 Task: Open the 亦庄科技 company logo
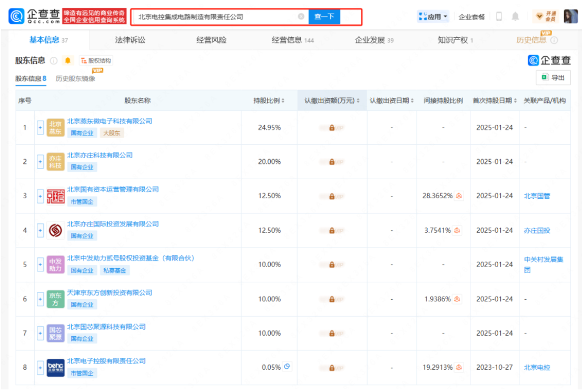pos(56,162)
